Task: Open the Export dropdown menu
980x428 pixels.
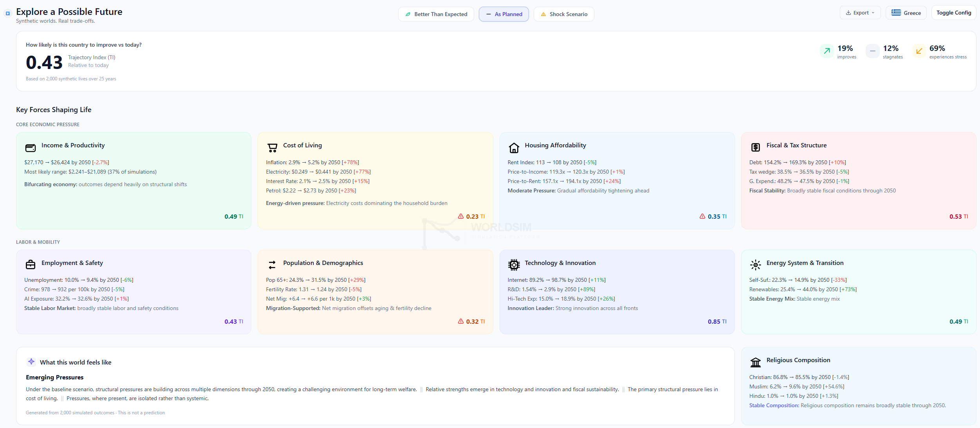Action: click(860, 13)
